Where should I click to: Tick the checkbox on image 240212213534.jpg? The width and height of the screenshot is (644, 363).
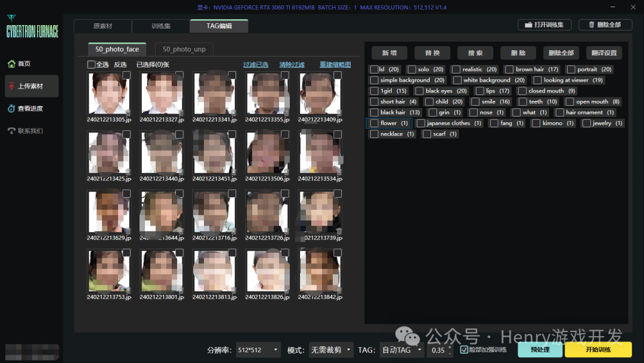pos(338,134)
